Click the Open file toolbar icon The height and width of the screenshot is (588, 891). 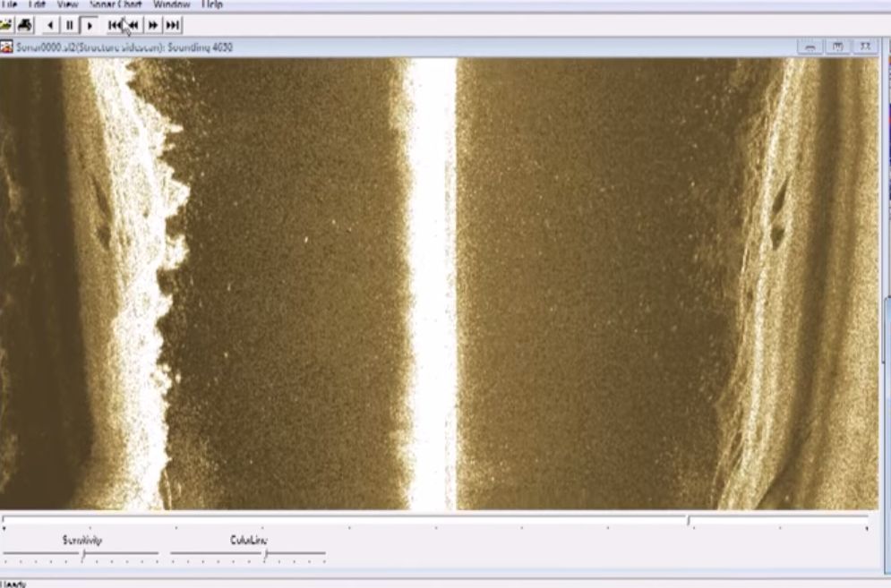(x=5, y=25)
